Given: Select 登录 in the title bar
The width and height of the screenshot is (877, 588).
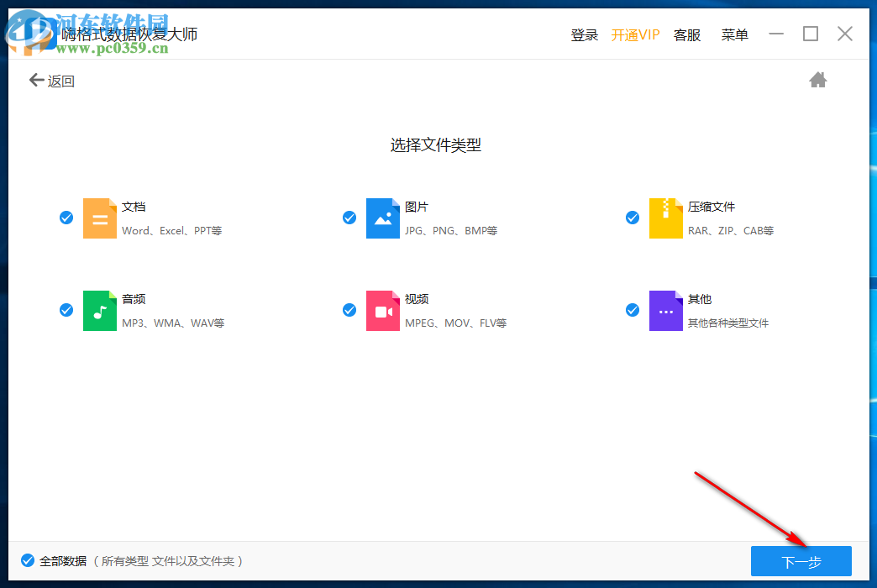Looking at the screenshot, I should coord(584,34).
